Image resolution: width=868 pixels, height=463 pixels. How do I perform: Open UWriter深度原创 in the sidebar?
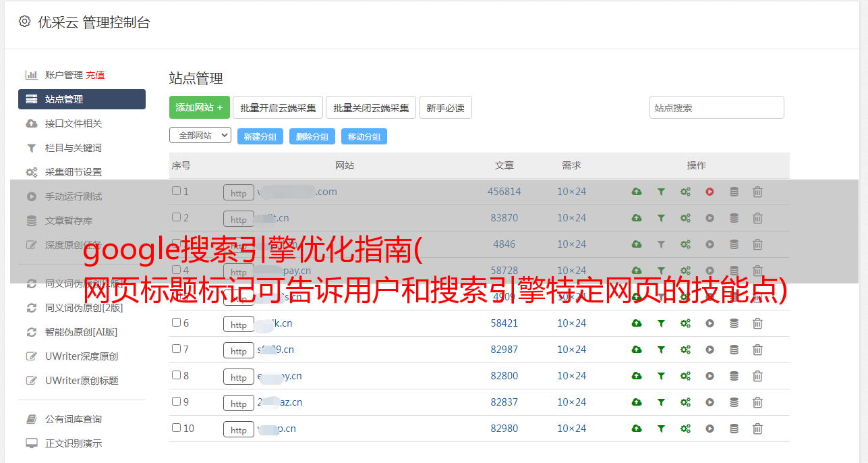[82, 356]
